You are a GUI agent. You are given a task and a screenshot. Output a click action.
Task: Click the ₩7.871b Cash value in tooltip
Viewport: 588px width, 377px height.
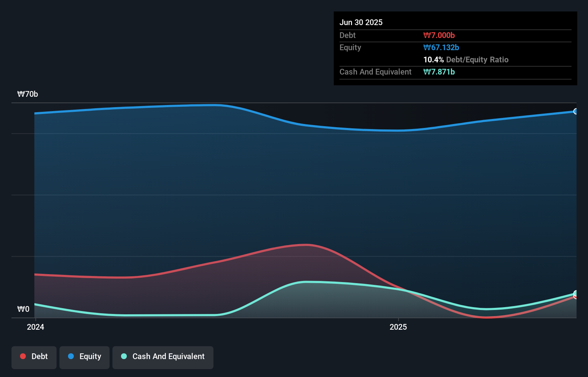(439, 72)
